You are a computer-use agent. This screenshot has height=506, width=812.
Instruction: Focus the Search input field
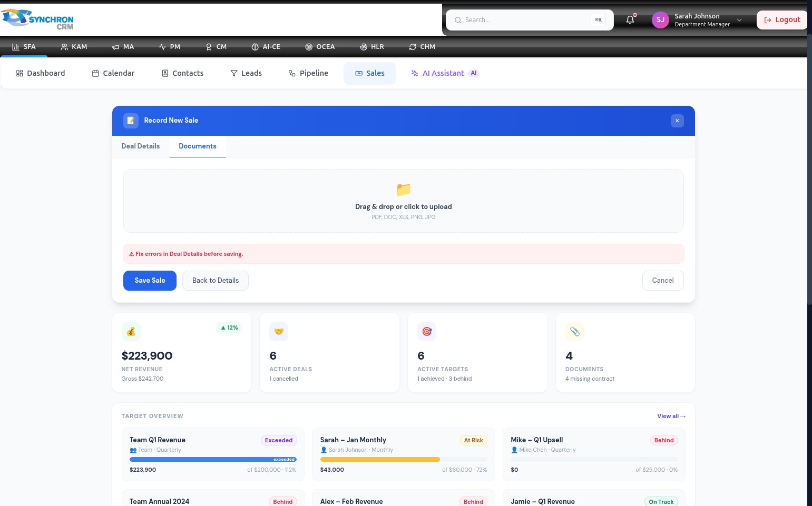point(530,20)
